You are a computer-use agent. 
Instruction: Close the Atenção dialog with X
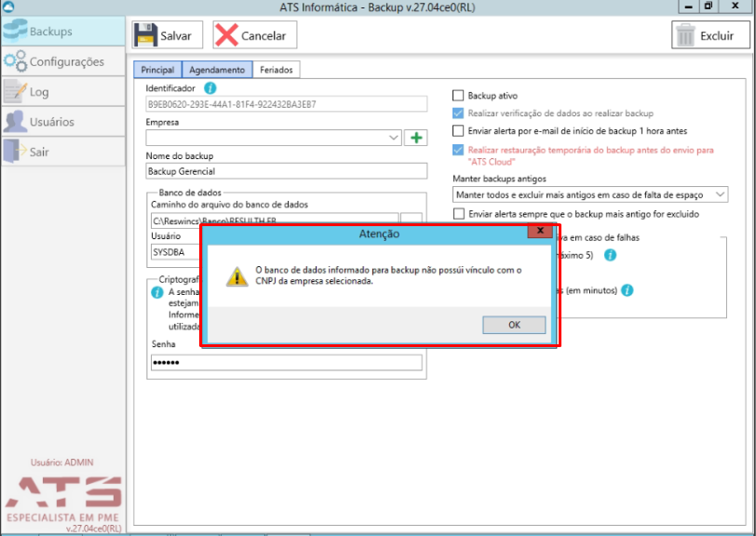point(540,231)
